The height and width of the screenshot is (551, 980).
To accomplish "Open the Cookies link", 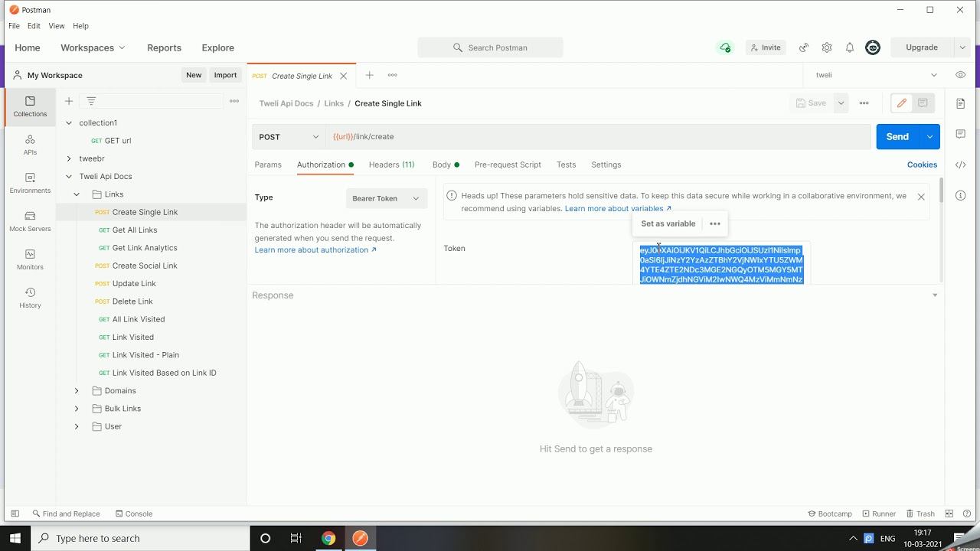I will point(922,165).
